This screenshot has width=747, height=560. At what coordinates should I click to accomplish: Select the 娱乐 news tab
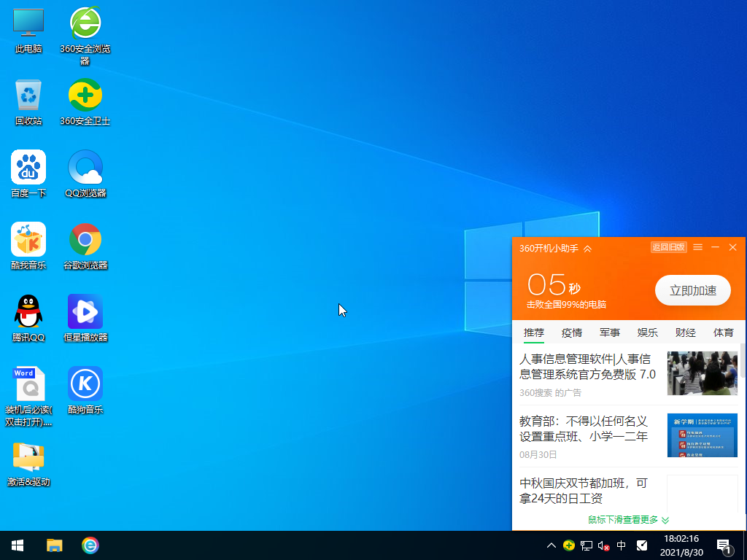click(647, 332)
